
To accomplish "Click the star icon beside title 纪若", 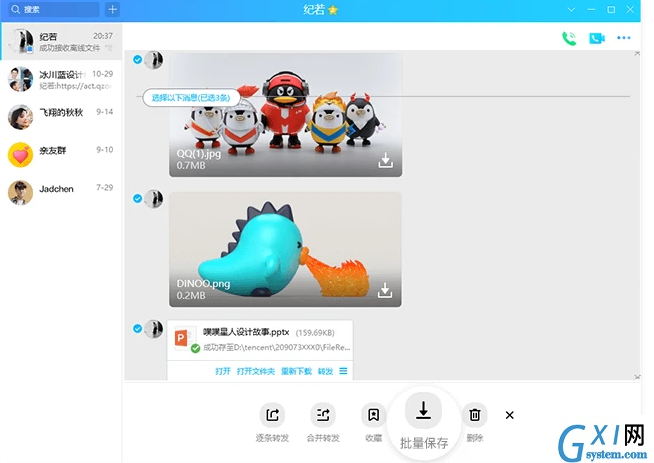I will coord(333,10).
